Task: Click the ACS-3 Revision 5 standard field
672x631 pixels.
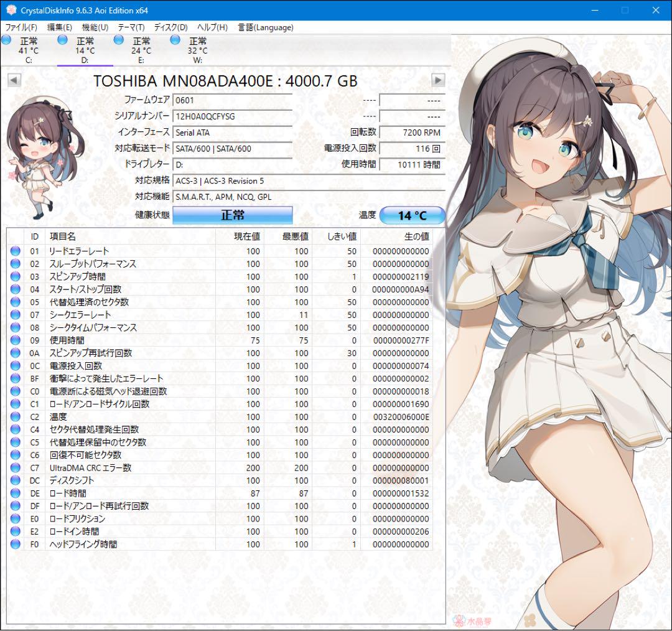Action: [309, 181]
